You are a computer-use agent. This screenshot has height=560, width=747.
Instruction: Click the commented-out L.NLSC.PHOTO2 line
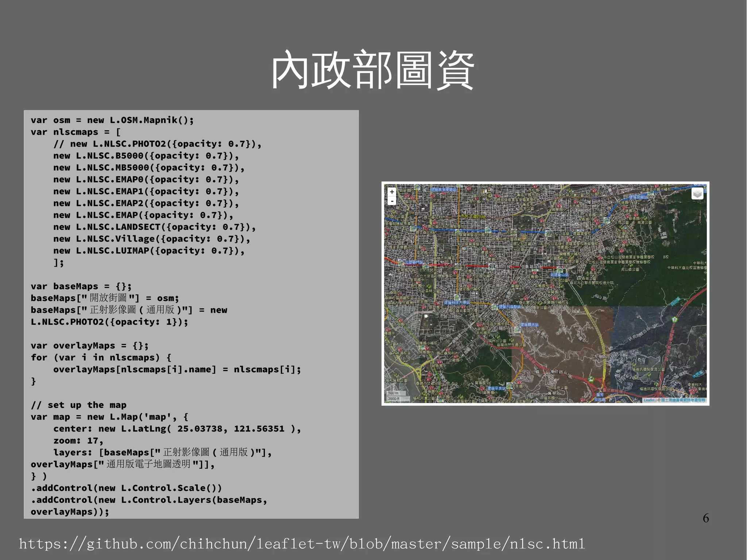[158, 144]
